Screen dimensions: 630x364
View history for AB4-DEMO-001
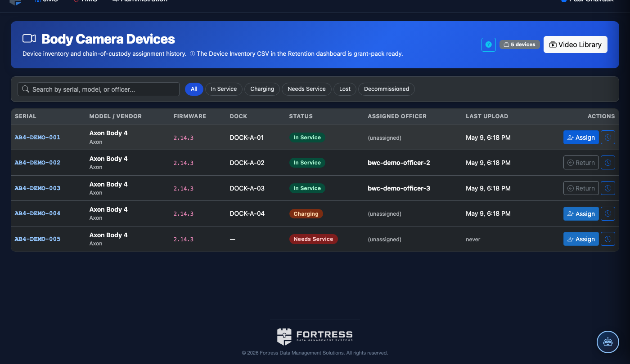608,138
